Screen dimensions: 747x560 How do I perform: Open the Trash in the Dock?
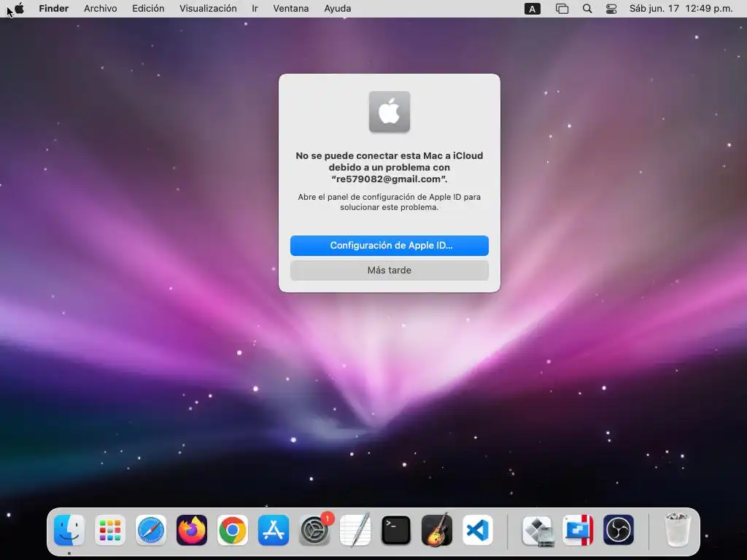pos(677,530)
